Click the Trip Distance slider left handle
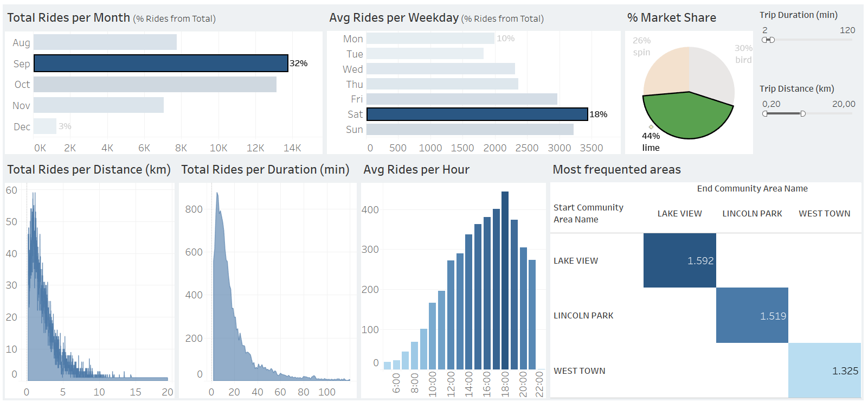 (x=764, y=113)
